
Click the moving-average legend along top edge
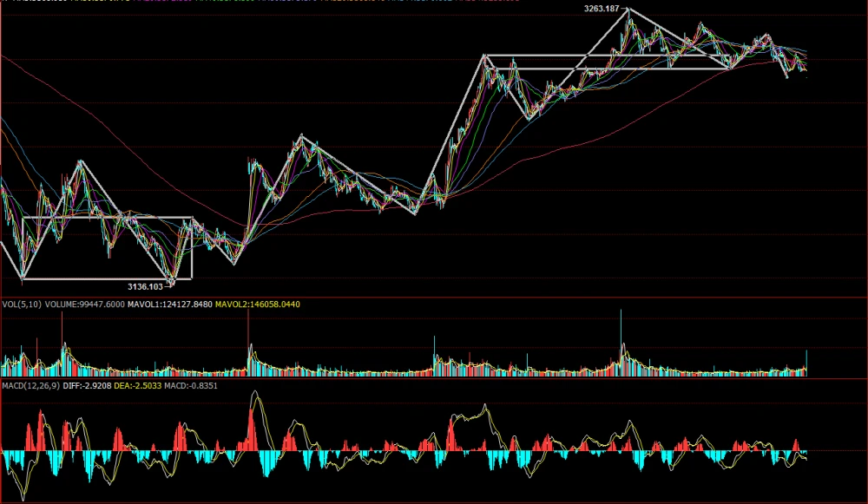coord(260,2)
